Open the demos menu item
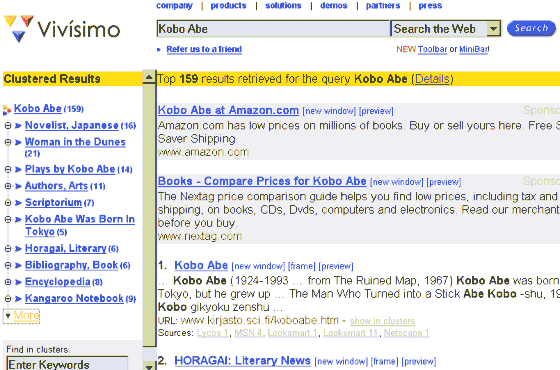The image size is (560, 370). tap(334, 5)
